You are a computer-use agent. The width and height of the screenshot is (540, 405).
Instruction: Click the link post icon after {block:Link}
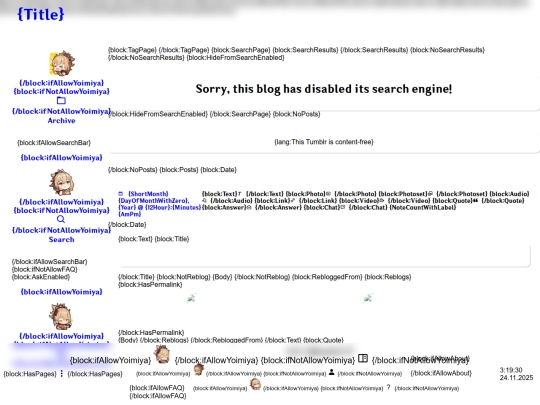293,200
